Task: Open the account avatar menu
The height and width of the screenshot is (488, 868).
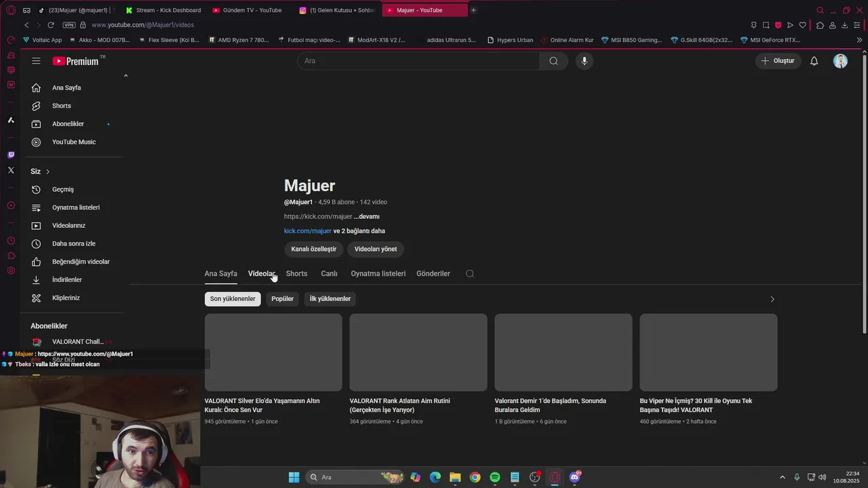Action: click(x=840, y=61)
